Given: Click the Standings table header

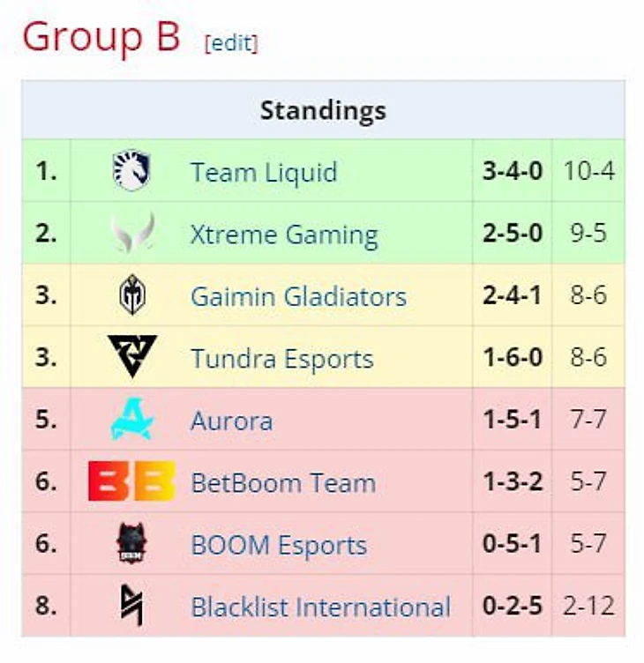Looking at the screenshot, I should (x=323, y=110).
